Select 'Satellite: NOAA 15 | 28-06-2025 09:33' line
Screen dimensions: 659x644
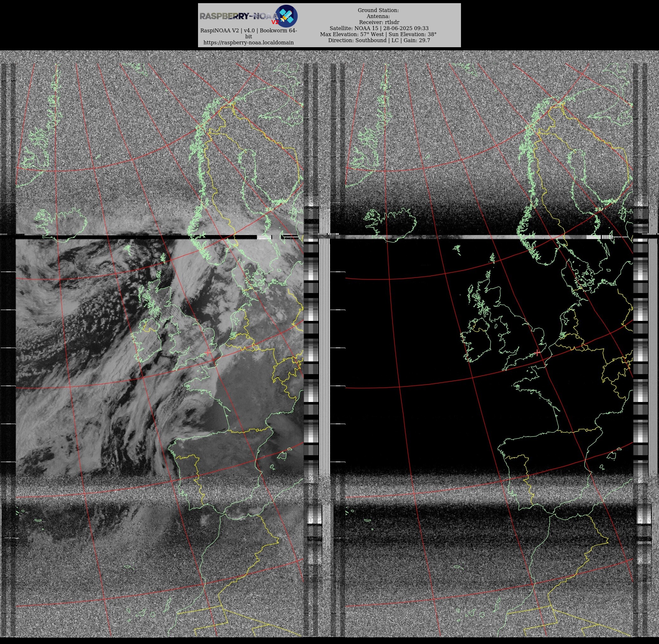379,29
